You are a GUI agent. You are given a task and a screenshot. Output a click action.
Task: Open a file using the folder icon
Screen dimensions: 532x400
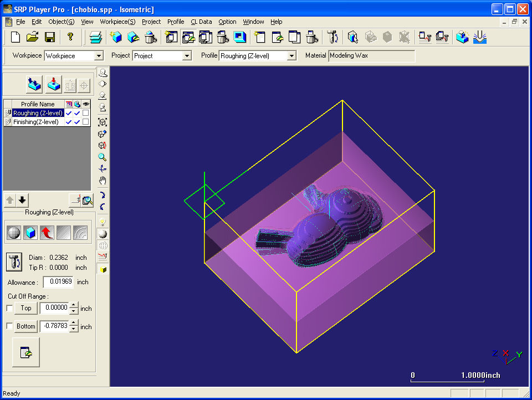tap(33, 37)
